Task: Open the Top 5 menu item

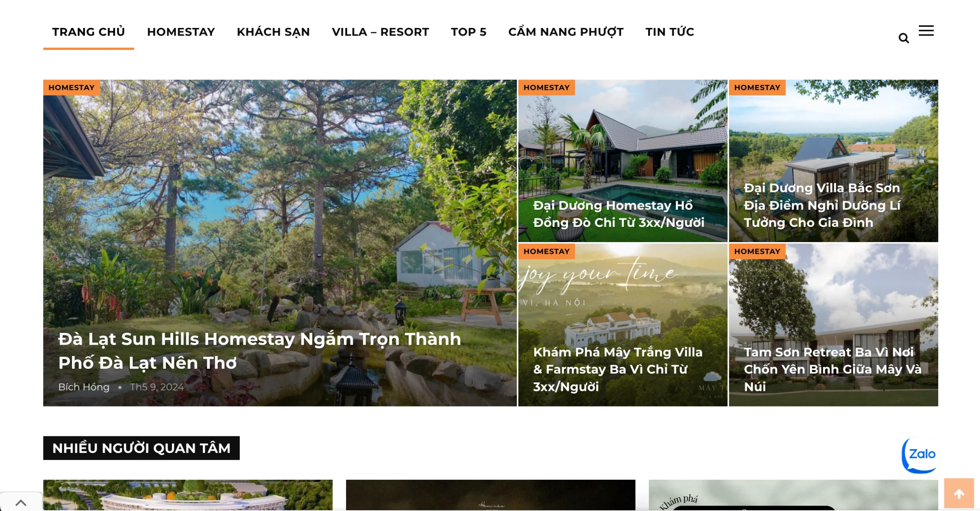Action: (x=468, y=32)
